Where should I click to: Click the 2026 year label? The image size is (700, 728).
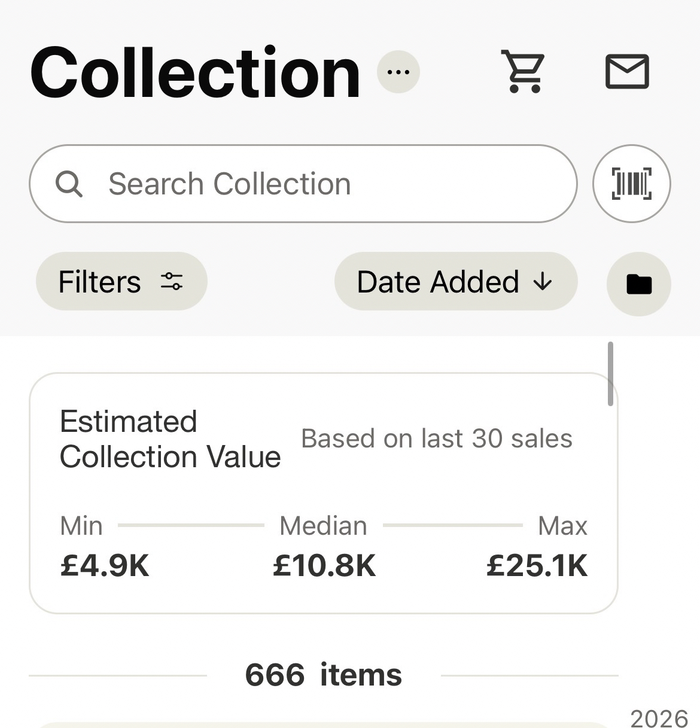[659, 718]
